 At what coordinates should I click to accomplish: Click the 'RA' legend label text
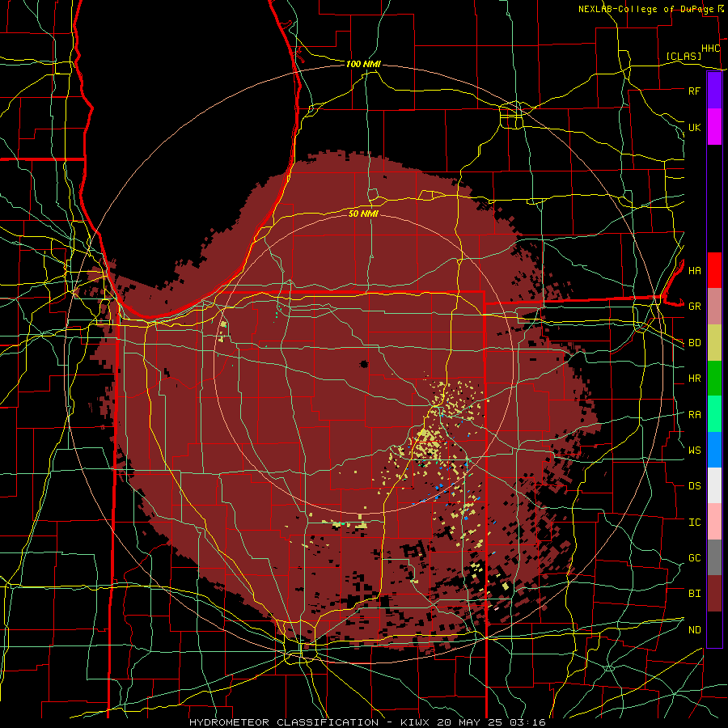point(694,415)
